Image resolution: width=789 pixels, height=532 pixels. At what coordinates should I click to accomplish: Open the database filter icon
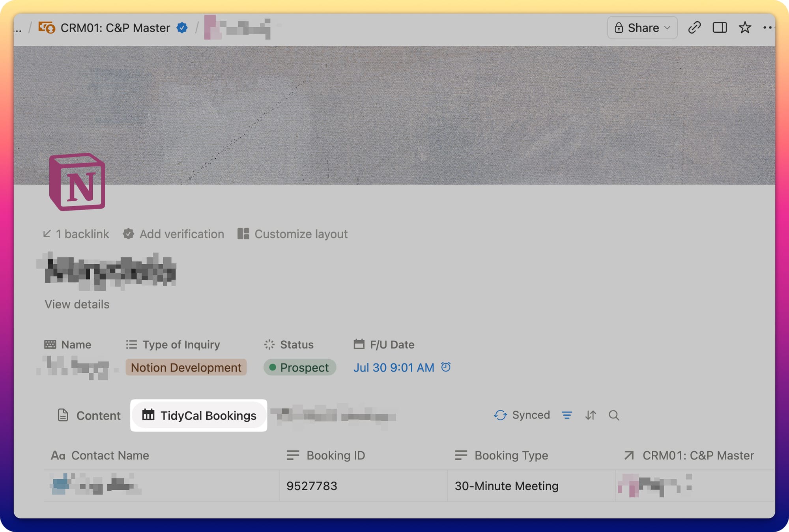point(567,415)
